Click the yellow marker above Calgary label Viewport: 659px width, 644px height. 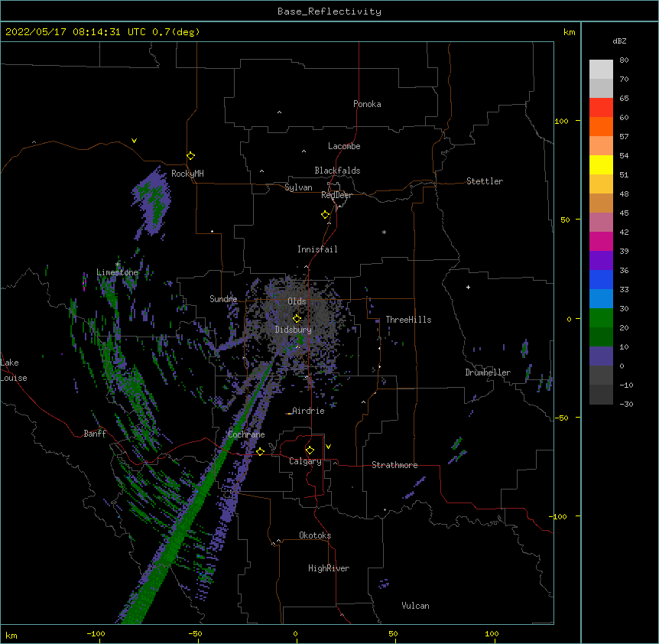pos(310,450)
